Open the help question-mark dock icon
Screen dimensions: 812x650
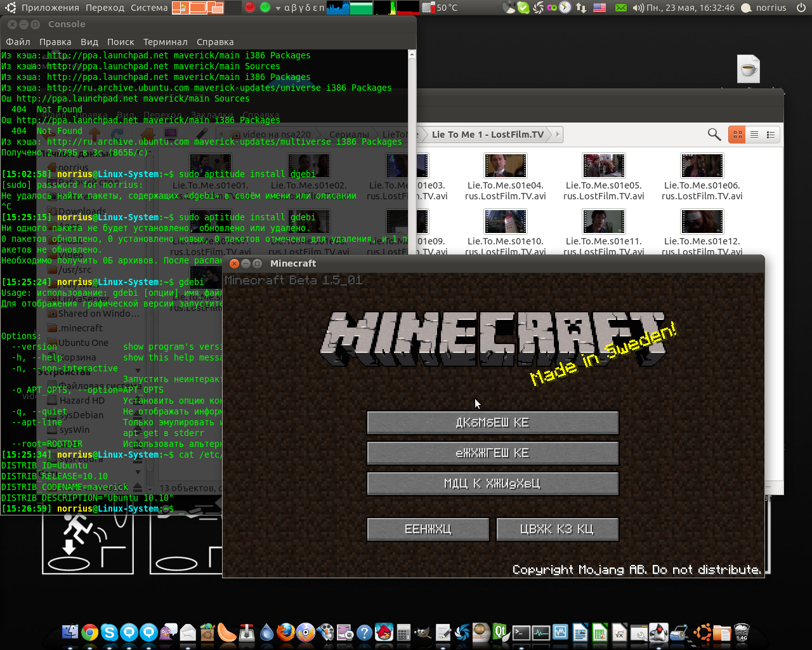pyautogui.click(x=364, y=632)
